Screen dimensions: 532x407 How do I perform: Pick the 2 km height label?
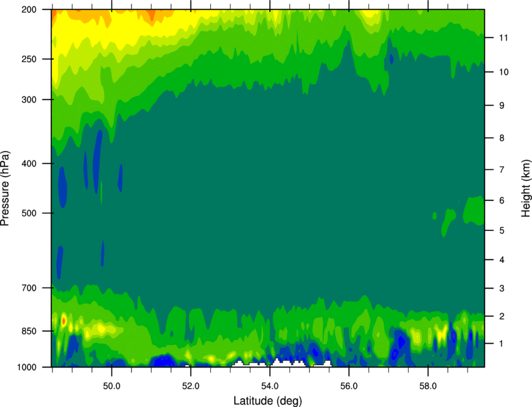point(502,316)
